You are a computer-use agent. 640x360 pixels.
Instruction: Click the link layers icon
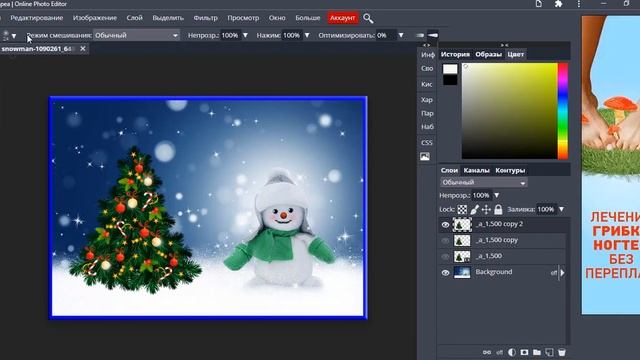coord(487,352)
